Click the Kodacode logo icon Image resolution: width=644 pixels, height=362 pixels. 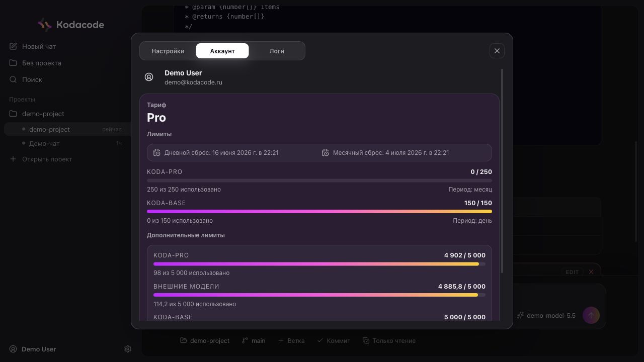pos(45,25)
